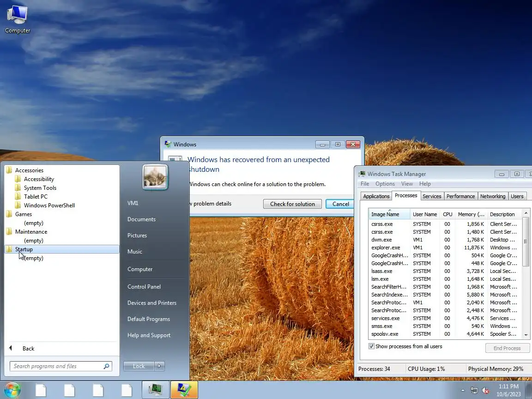Click the Games folder icon
The width and height of the screenshot is (532, 399).
click(9, 214)
